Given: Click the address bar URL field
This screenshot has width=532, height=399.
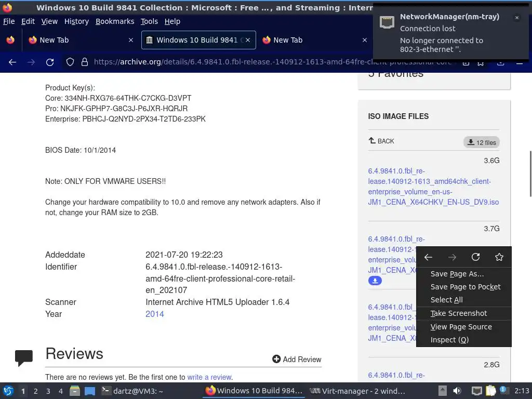Looking at the screenshot, I should [x=271, y=62].
